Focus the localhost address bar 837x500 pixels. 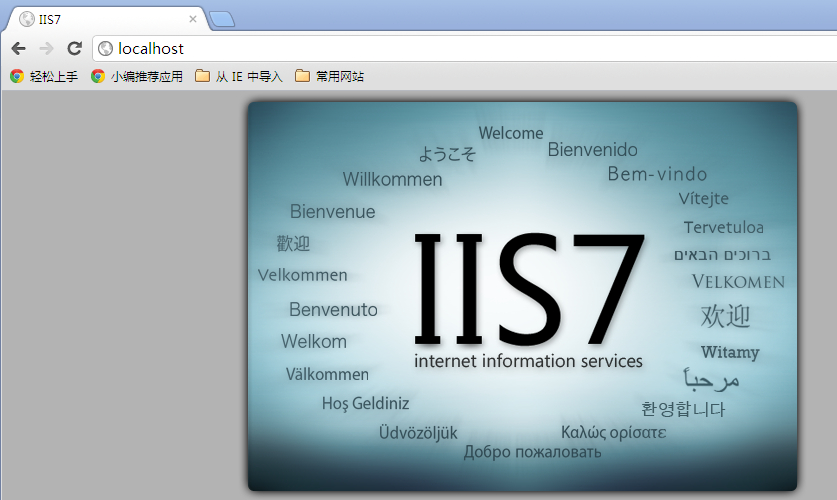[464, 49]
